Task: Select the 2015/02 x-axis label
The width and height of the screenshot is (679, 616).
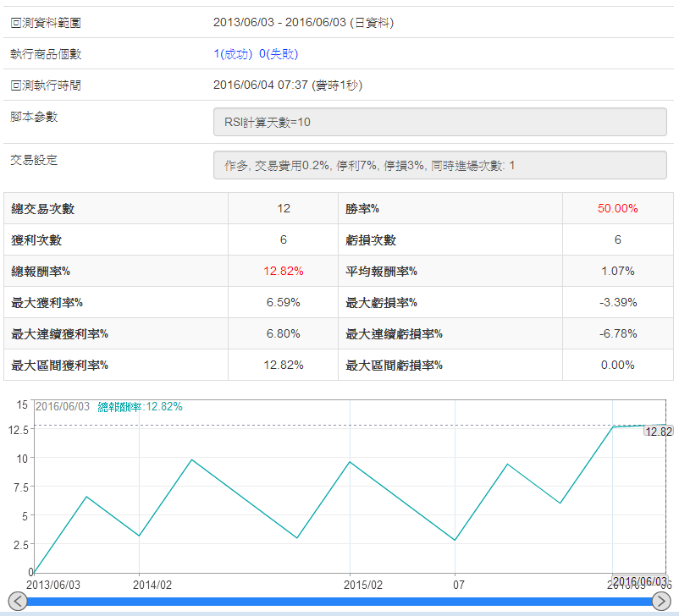Action: point(363,585)
